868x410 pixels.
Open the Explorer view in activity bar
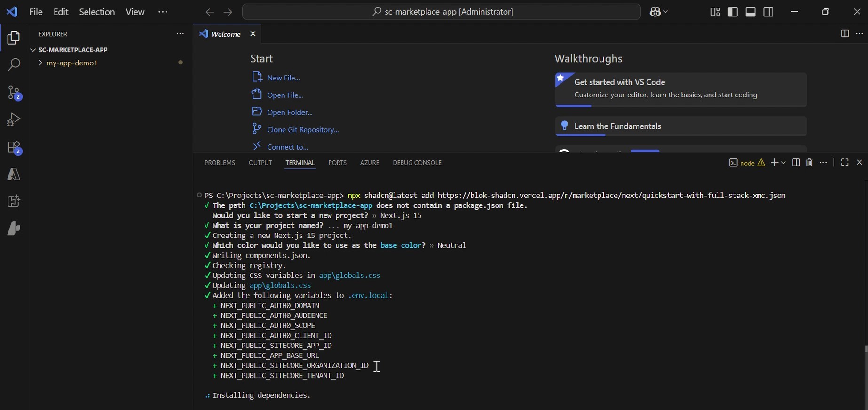[x=13, y=38]
